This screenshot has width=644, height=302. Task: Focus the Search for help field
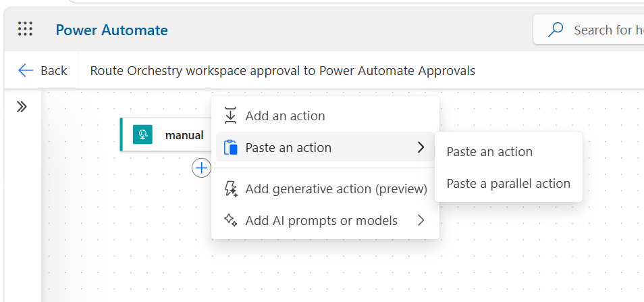tap(589, 30)
